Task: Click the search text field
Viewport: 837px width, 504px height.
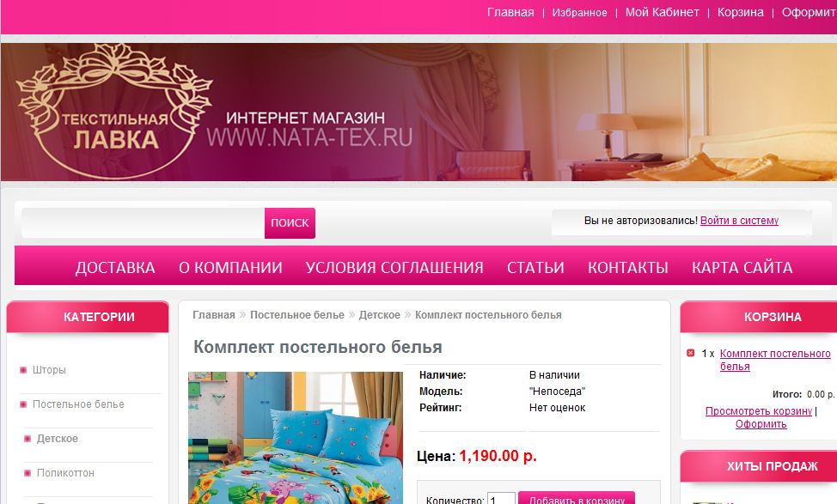Action: 143,223
